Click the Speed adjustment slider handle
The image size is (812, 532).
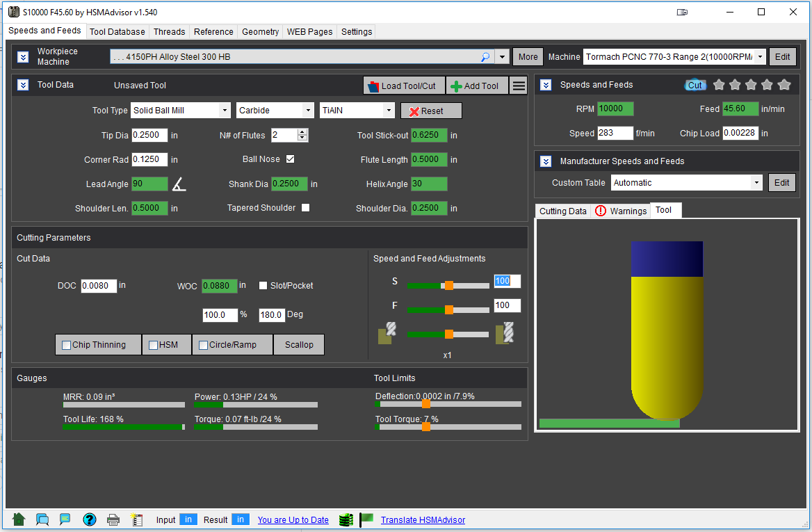[449, 285]
